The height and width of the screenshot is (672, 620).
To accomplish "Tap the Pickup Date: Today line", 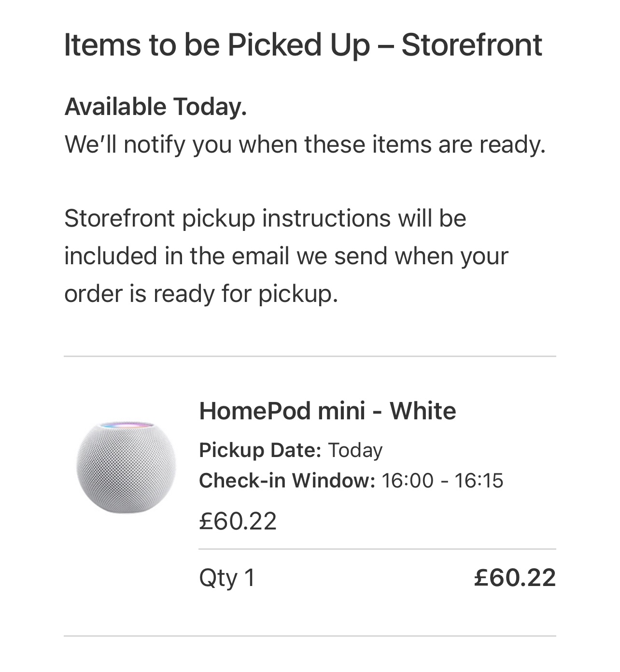I will 291,450.
